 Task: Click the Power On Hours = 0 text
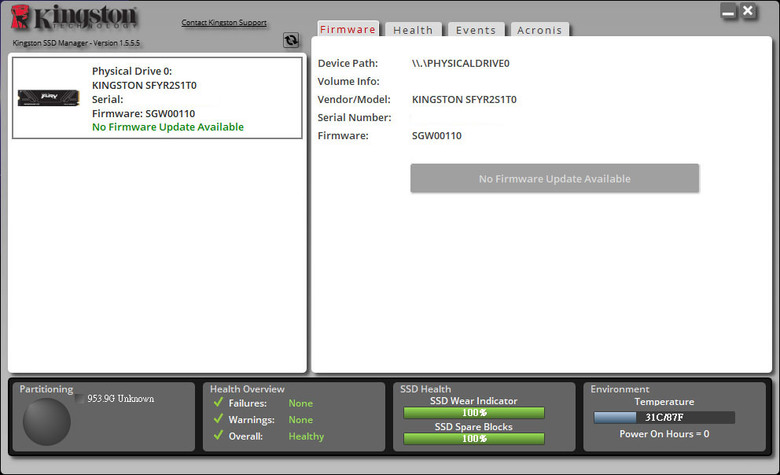pyautogui.click(x=664, y=434)
